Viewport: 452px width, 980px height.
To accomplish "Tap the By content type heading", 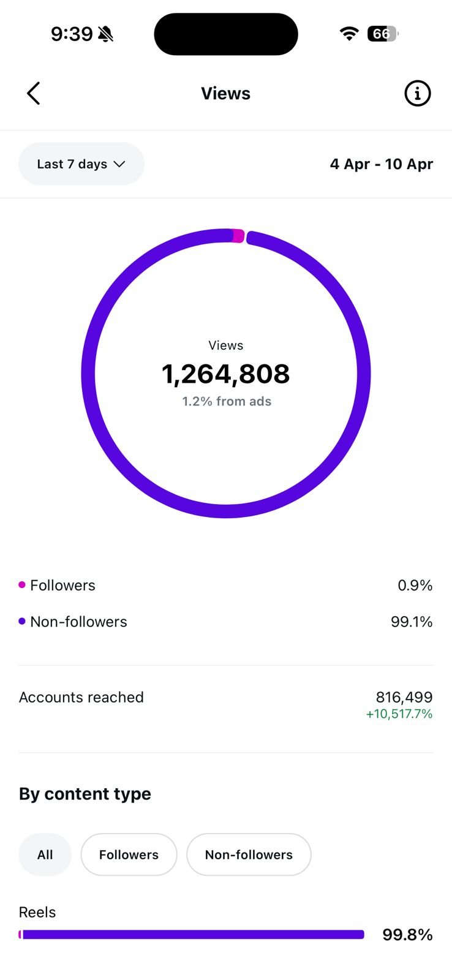I will [x=85, y=794].
